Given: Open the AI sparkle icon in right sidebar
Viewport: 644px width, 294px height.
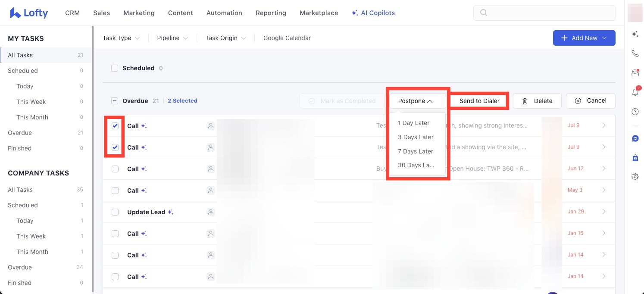Looking at the screenshot, I should pos(635,34).
